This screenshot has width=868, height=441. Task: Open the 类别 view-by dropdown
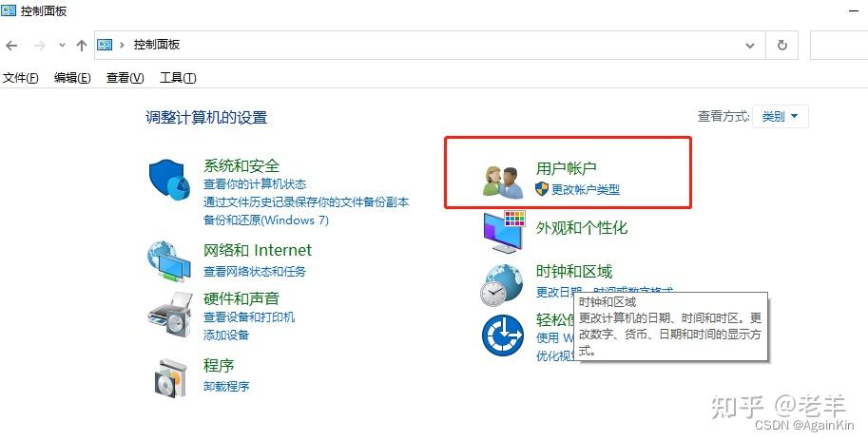pyautogui.click(x=780, y=116)
